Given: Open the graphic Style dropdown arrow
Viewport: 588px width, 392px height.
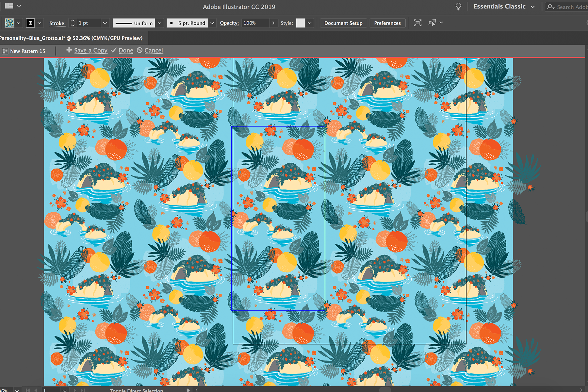Looking at the screenshot, I should coord(309,23).
